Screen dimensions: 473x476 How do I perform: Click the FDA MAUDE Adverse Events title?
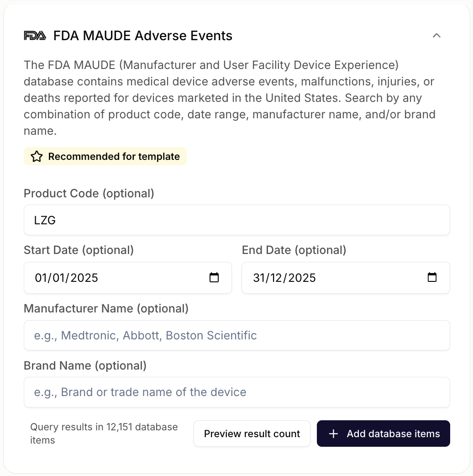coord(142,35)
